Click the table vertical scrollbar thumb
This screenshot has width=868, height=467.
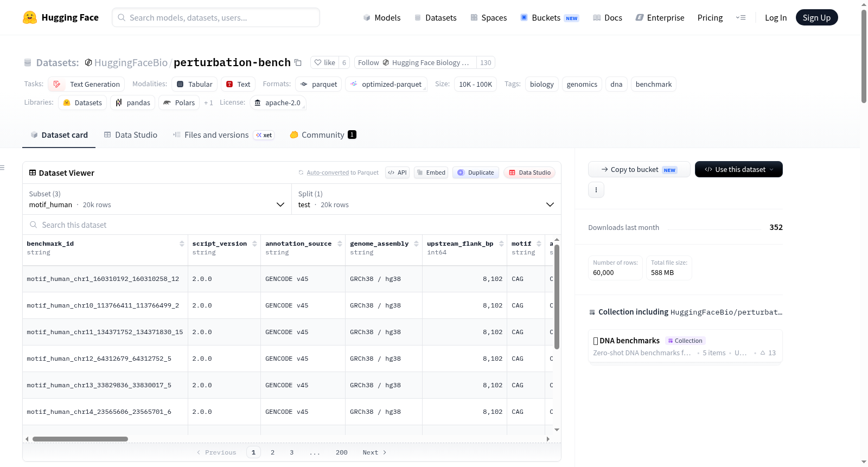click(557, 297)
